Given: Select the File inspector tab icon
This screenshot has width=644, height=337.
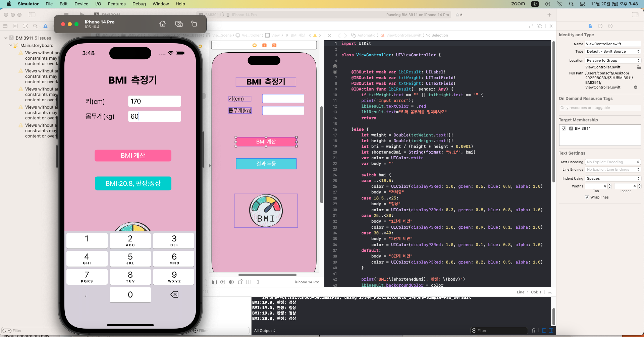Looking at the screenshot, I should 590,26.
